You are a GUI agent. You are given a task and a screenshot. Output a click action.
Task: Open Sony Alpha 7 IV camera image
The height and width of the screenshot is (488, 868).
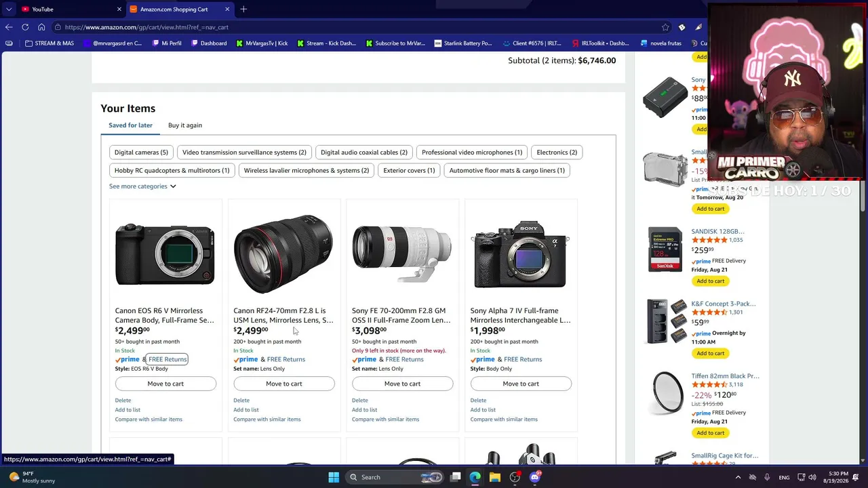coord(521,254)
